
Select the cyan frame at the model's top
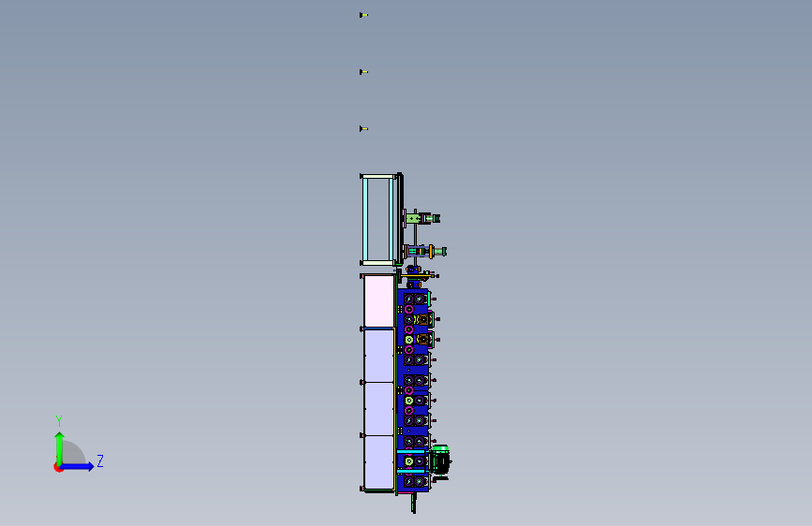point(379,220)
